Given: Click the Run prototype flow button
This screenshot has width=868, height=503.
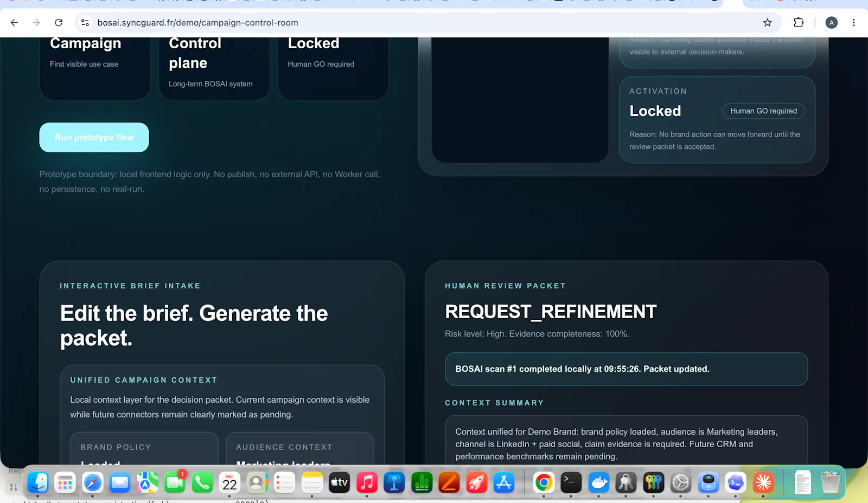Looking at the screenshot, I should (x=94, y=138).
